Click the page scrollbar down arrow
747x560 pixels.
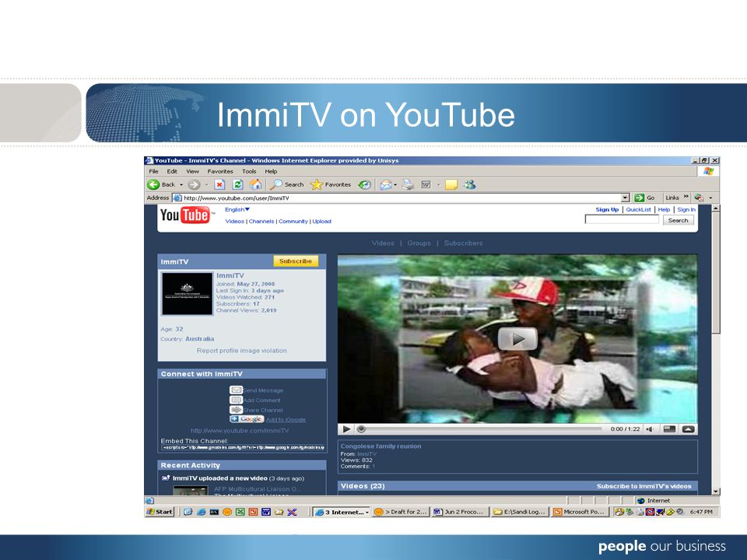(716, 491)
